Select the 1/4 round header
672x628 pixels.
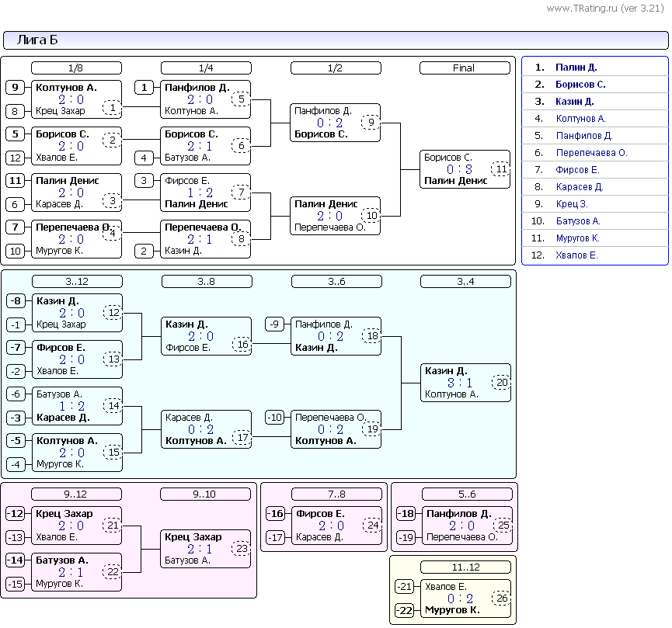206,68
